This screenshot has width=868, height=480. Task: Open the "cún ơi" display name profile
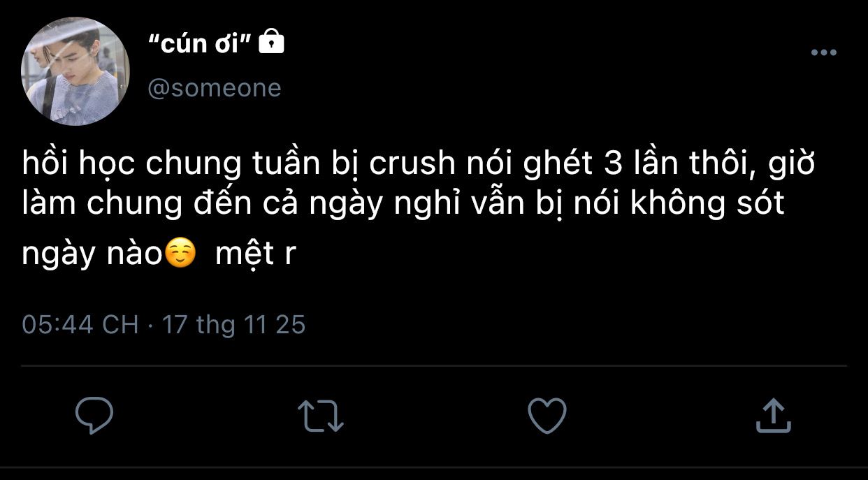[200, 44]
